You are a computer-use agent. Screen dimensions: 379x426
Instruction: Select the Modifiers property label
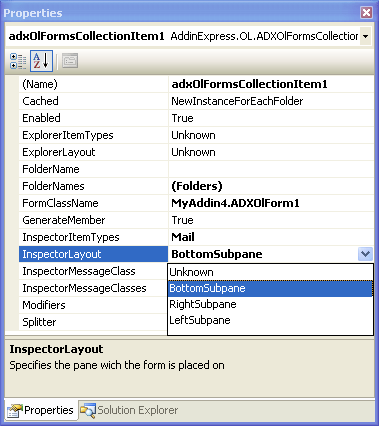pyautogui.click(x=93, y=305)
